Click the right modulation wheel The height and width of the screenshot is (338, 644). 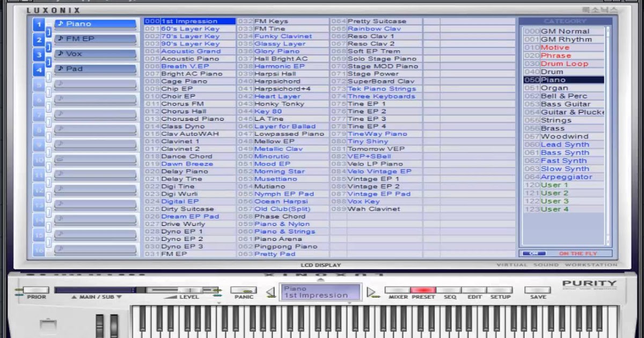tap(114, 326)
